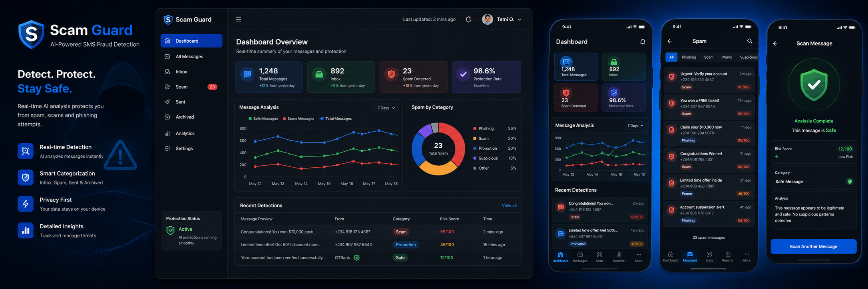The width and height of the screenshot is (868, 289).
Task: Tap Messages tab in first phone bottom bar
Action: click(x=580, y=257)
